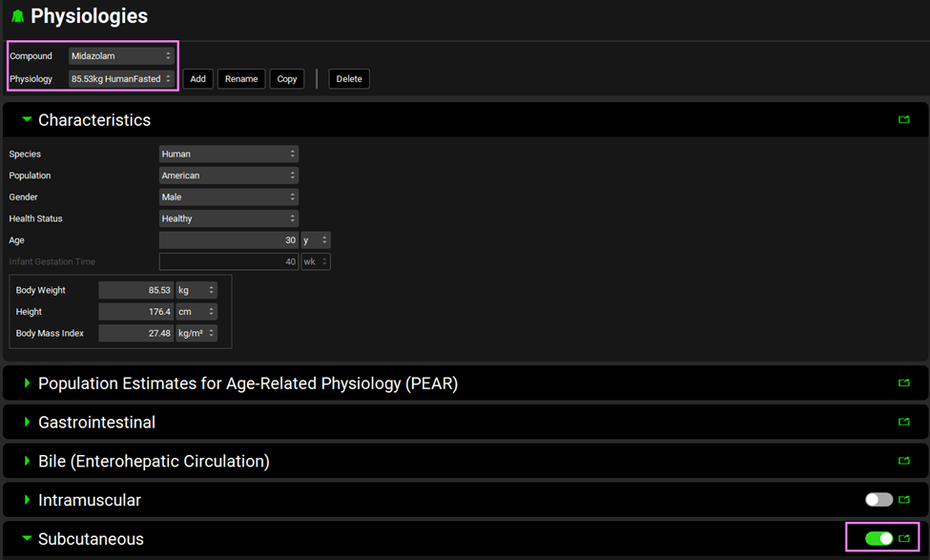Click the green Physiologies body icon

click(x=17, y=17)
